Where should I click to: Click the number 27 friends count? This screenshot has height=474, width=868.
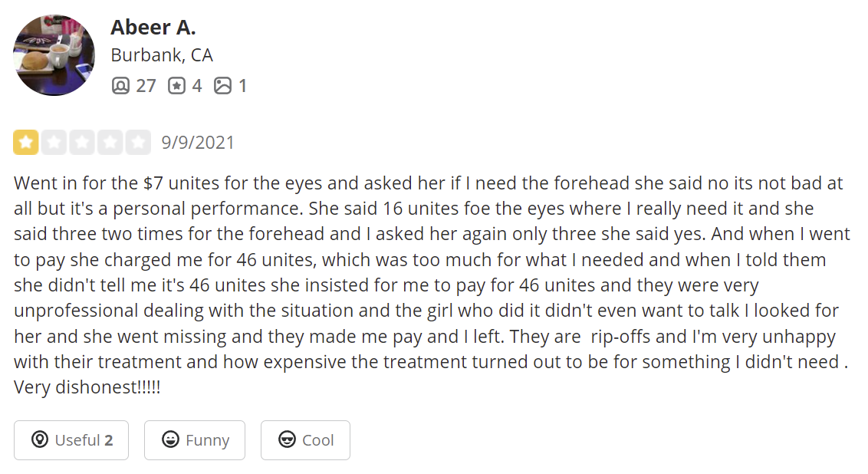[x=146, y=86]
